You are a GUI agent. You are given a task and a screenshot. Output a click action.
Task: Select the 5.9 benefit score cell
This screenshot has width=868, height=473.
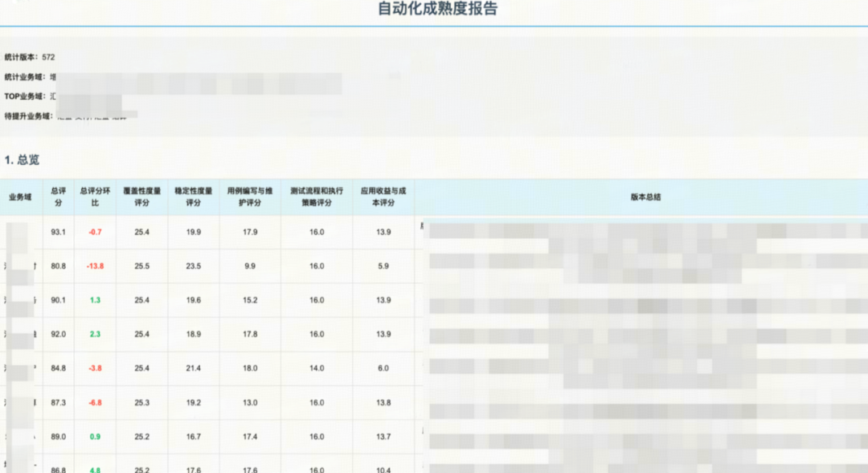pos(383,266)
